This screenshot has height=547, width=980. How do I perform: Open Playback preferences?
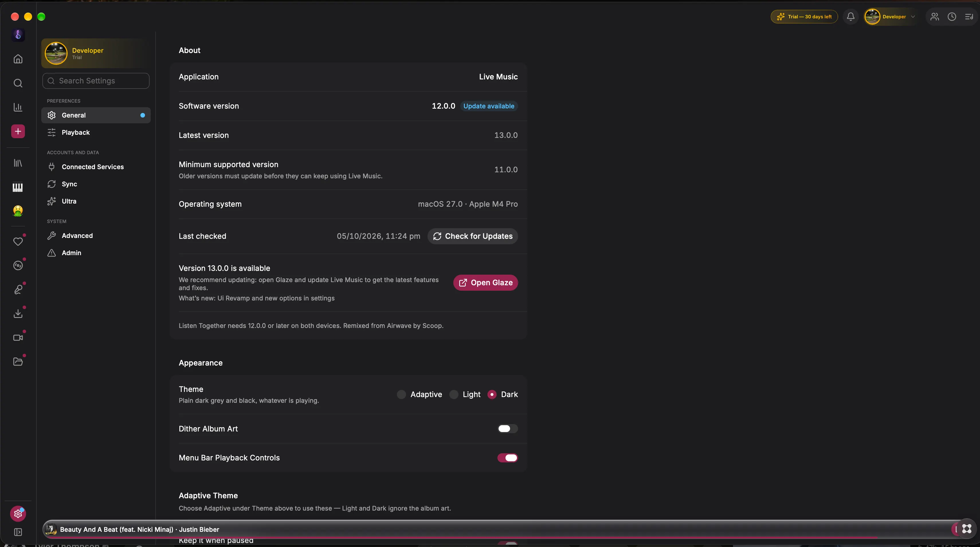[96, 132]
